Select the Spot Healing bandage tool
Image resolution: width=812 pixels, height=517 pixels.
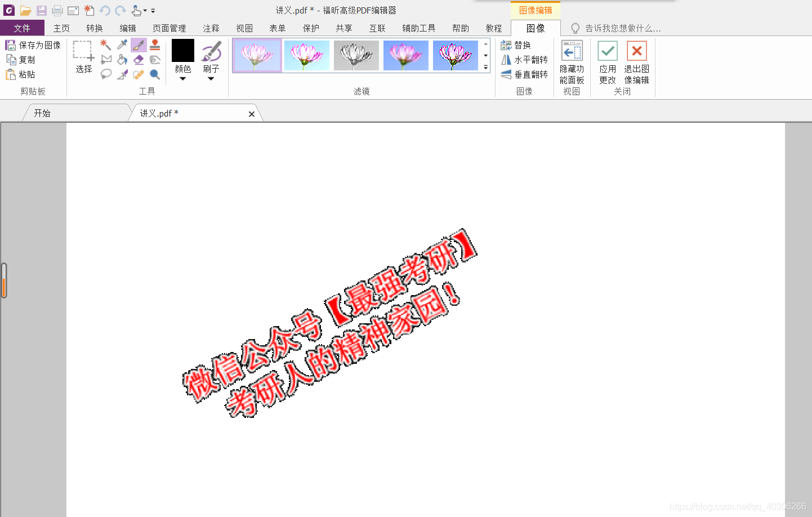pyautogui.click(x=139, y=74)
